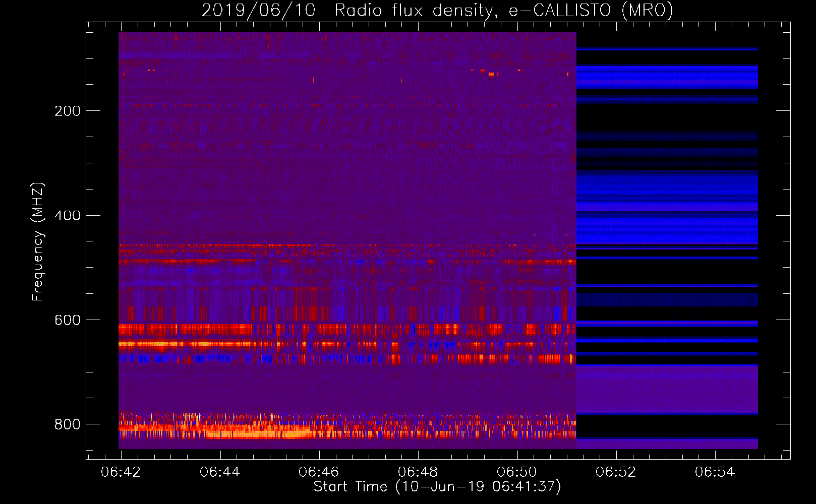816x504 pixels.
Task: Click the 600 frequency tick label
Action: 68,321
